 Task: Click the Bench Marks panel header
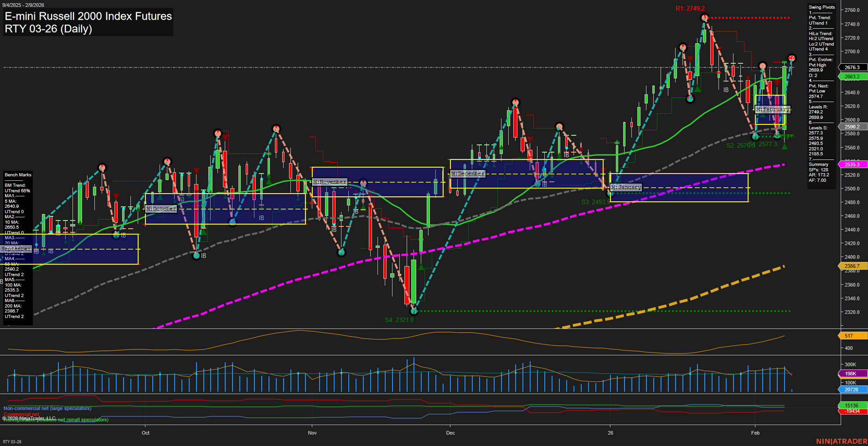(18, 174)
